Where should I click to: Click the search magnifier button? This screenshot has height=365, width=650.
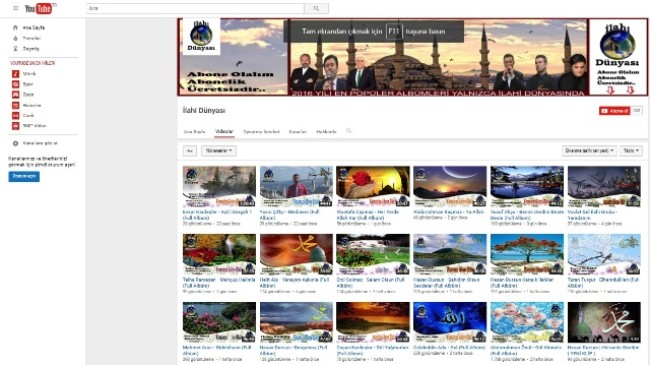point(316,8)
